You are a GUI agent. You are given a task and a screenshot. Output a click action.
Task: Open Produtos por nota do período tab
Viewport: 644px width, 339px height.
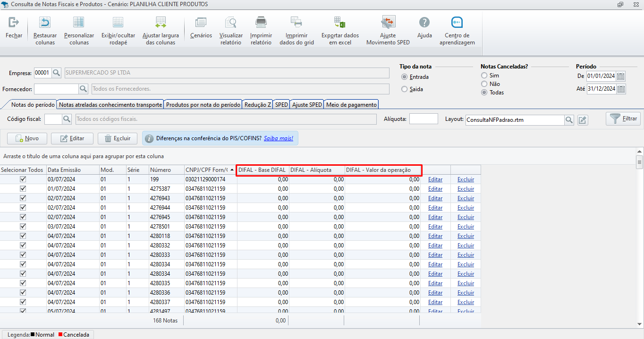pyautogui.click(x=203, y=105)
